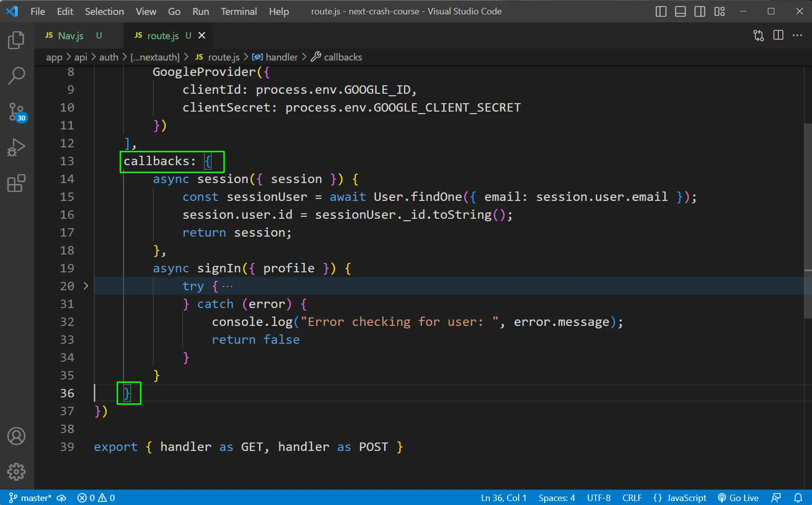Click the callbacks breadcrumb symbol
Image resolution: width=812 pixels, height=505 pixels.
337,57
